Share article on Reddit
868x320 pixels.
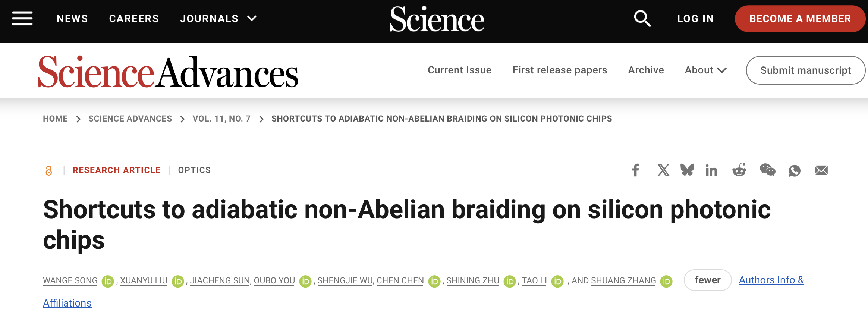pyautogui.click(x=739, y=170)
